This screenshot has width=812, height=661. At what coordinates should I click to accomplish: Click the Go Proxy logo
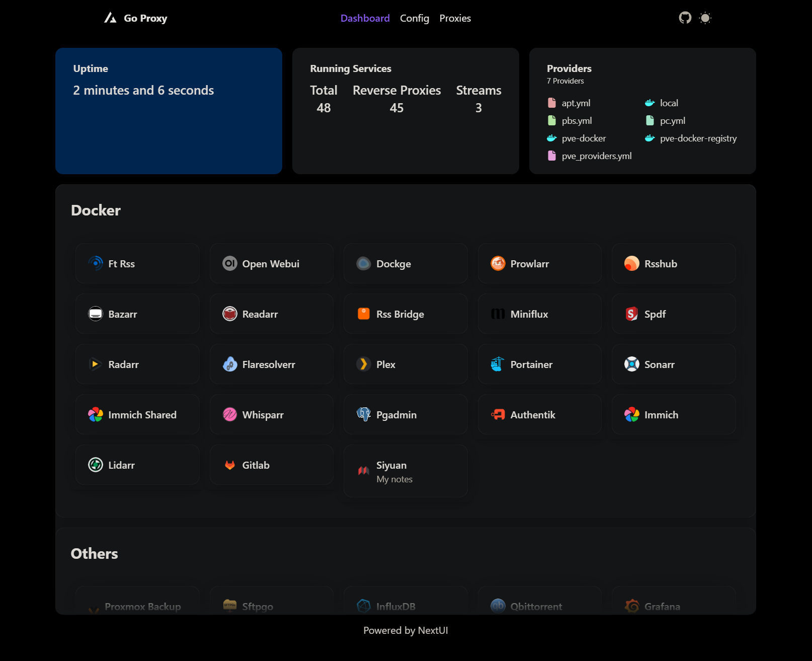pyautogui.click(x=135, y=18)
